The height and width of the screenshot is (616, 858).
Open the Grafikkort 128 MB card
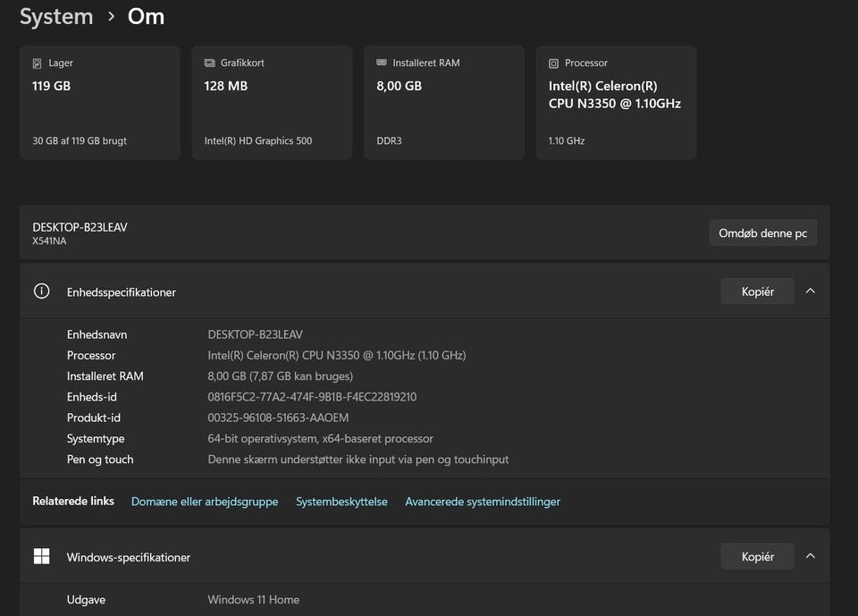pyautogui.click(x=272, y=103)
